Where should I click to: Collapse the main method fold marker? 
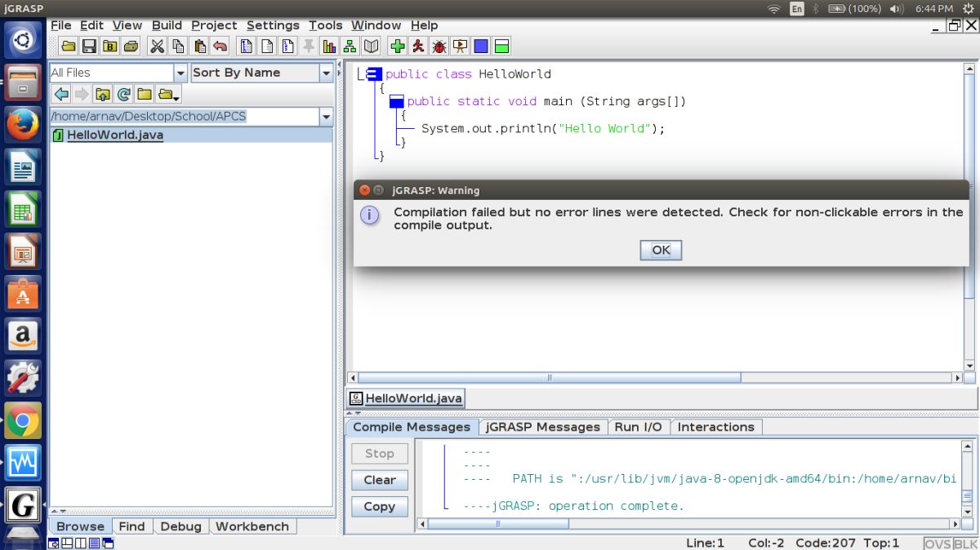click(x=397, y=102)
